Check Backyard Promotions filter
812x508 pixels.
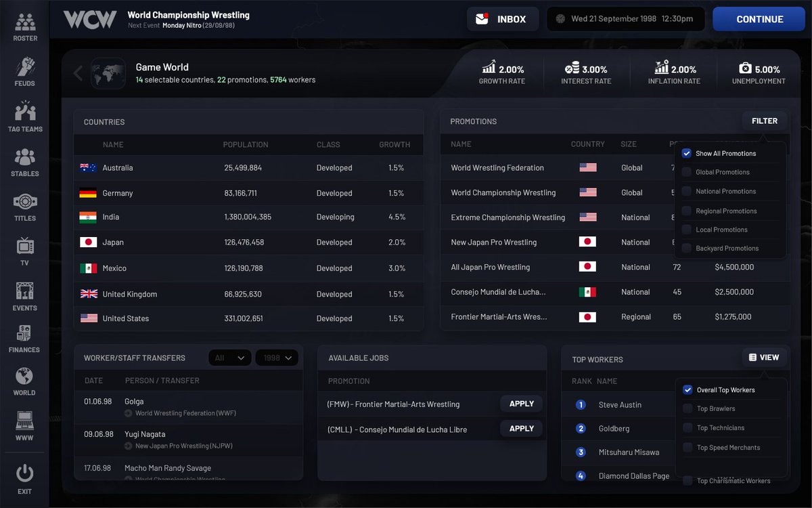[687, 248]
